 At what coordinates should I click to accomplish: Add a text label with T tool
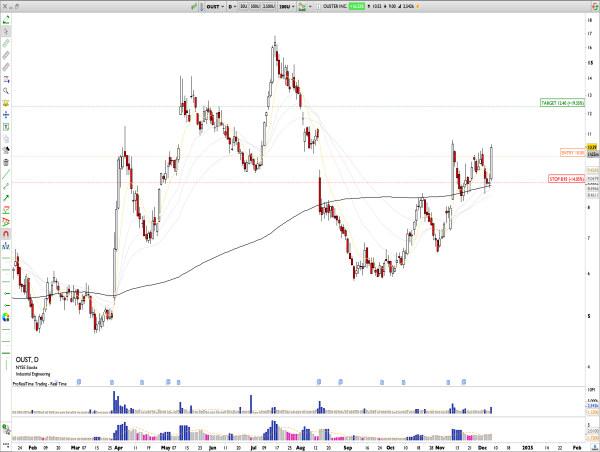pos(6,127)
